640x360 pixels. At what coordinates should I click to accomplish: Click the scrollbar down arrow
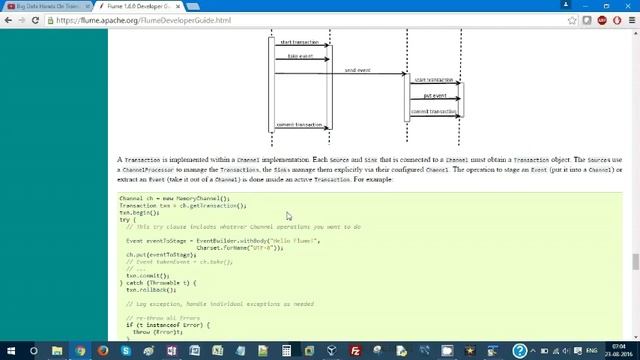pyautogui.click(x=636, y=337)
